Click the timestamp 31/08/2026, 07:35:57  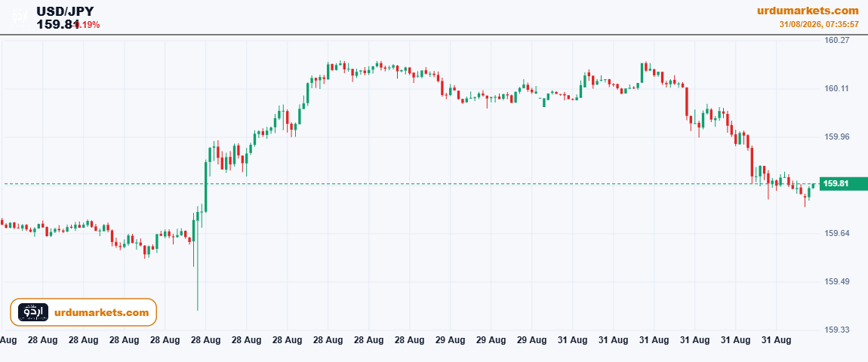coord(819,25)
